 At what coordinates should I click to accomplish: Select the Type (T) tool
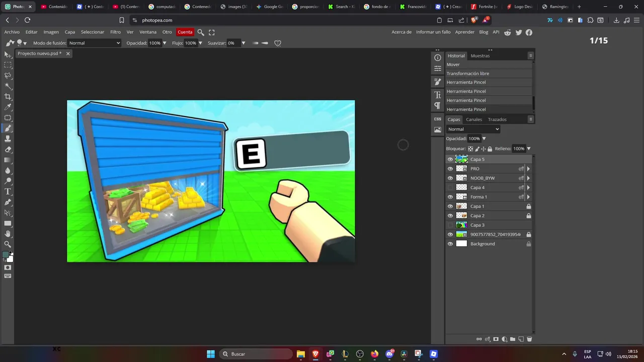click(8, 192)
